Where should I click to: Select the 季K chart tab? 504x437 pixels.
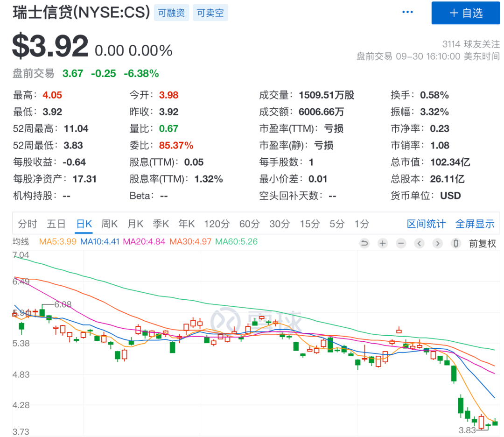(161, 224)
